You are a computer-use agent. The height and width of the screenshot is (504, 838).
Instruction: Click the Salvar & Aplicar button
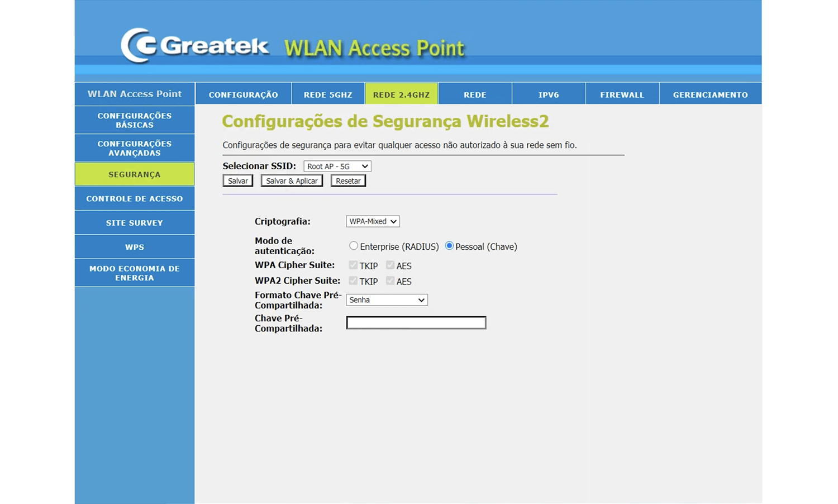[x=292, y=181]
